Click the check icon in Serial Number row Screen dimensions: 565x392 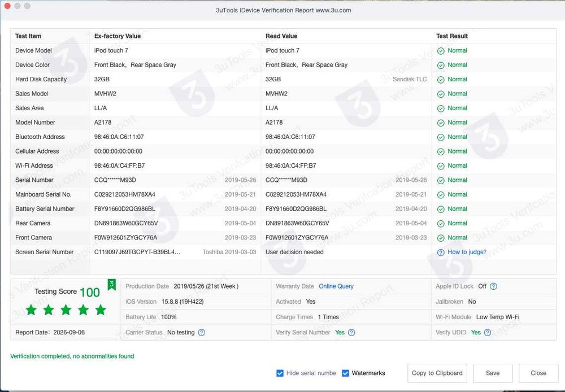point(441,181)
